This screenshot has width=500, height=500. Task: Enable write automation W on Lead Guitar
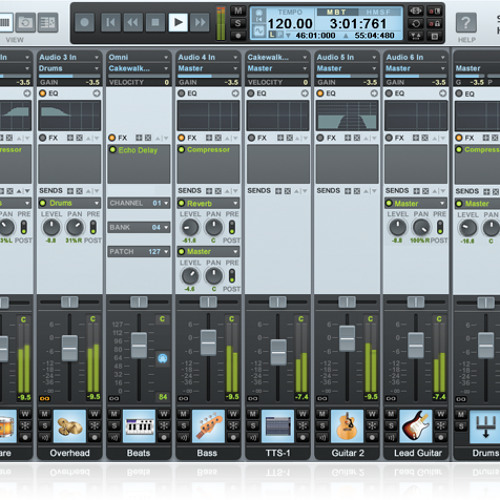click(x=441, y=414)
